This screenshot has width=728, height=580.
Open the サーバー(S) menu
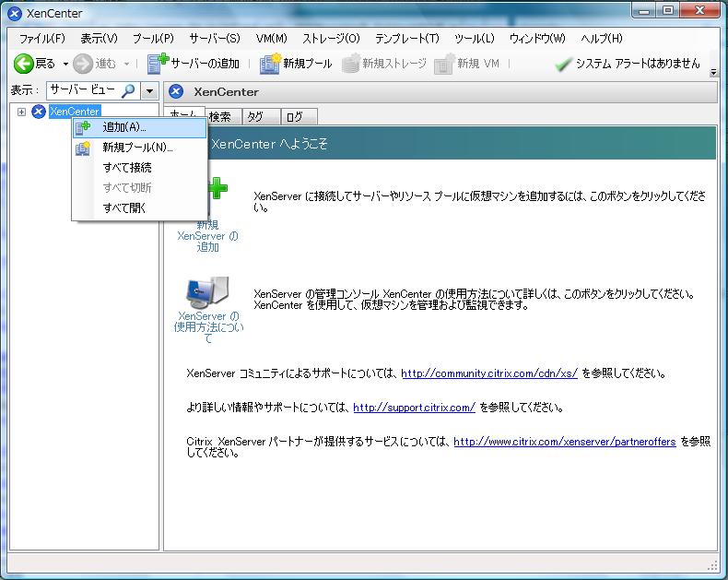click(215, 38)
